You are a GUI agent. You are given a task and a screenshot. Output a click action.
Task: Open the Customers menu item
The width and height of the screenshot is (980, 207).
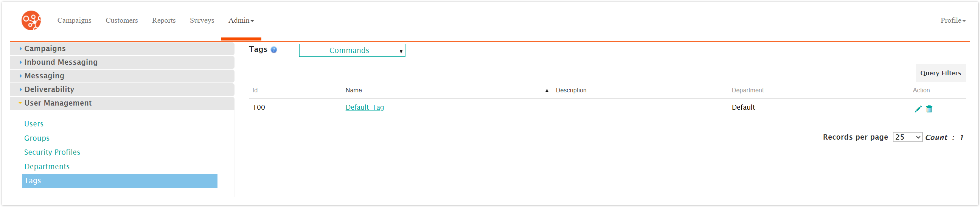coord(122,20)
